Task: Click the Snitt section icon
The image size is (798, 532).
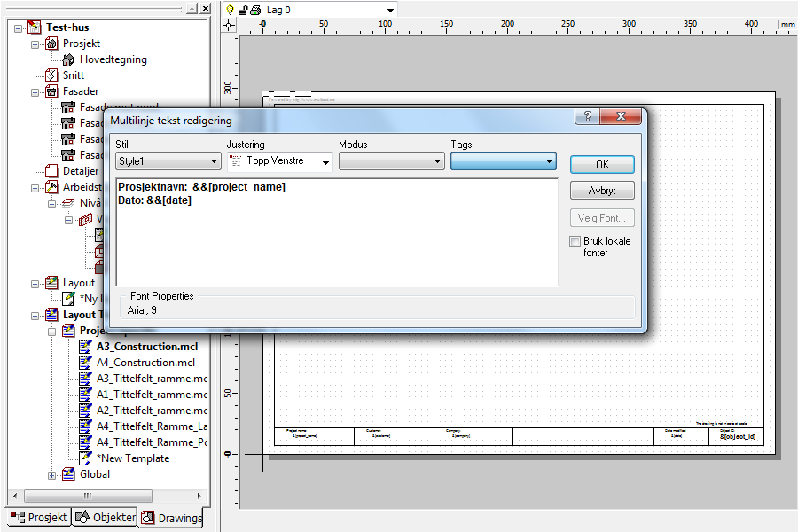Action: [x=51, y=75]
